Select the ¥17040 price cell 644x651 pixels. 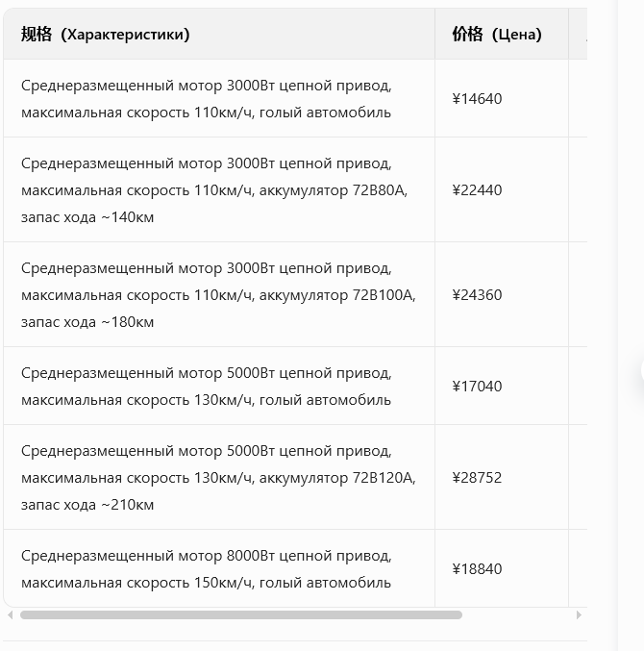[477, 387]
